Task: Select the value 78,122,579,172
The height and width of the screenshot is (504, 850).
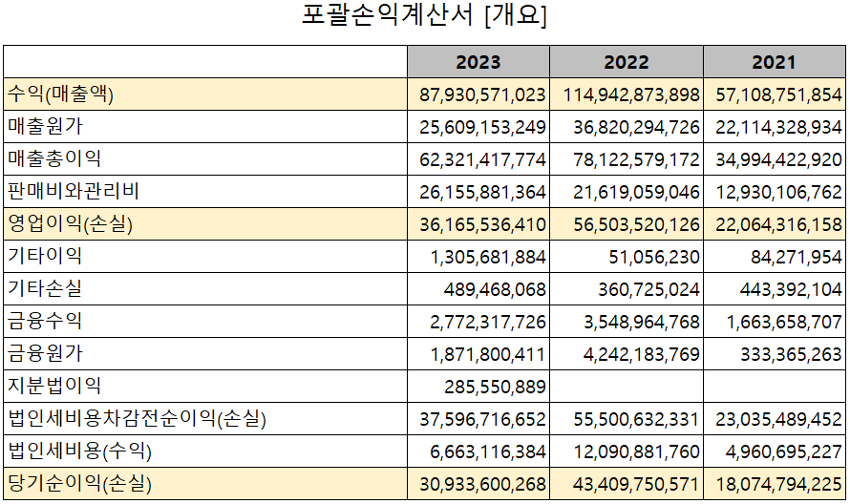Action: (x=636, y=159)
